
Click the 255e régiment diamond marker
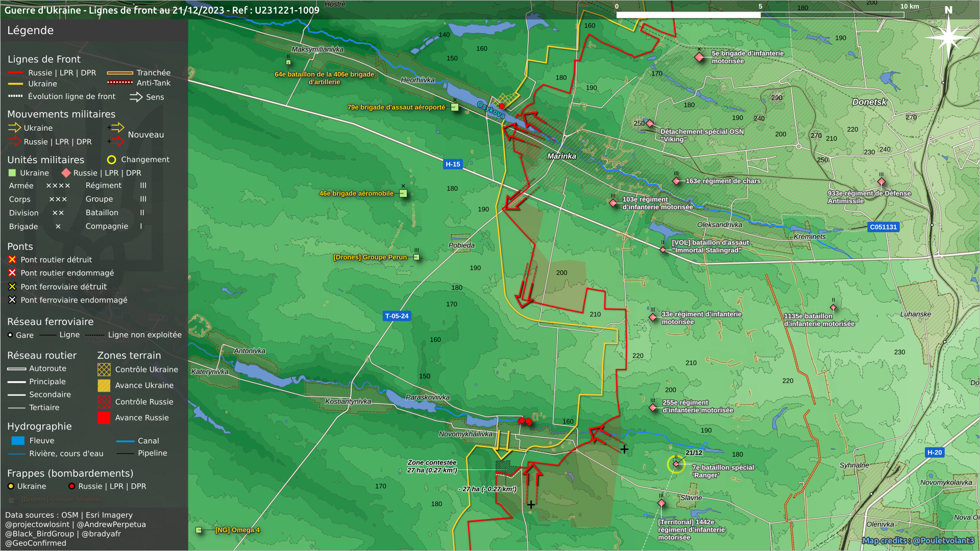coord(653,408)
